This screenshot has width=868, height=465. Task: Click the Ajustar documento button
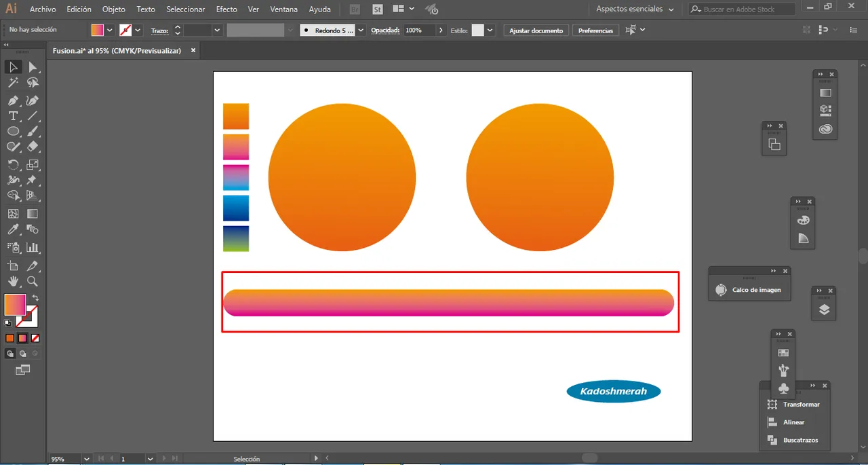click(536, 31)
